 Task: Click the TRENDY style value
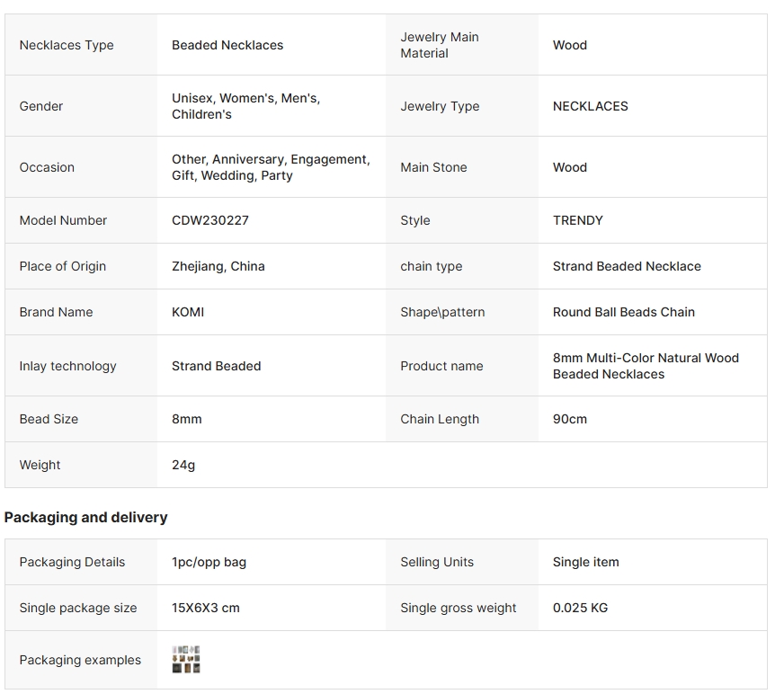[x=578, y=220]
